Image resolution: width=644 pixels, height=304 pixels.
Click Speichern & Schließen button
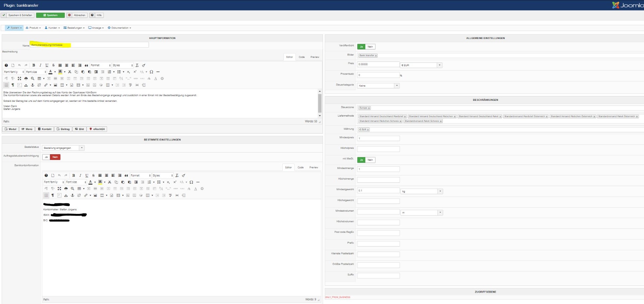click(17, 15)
